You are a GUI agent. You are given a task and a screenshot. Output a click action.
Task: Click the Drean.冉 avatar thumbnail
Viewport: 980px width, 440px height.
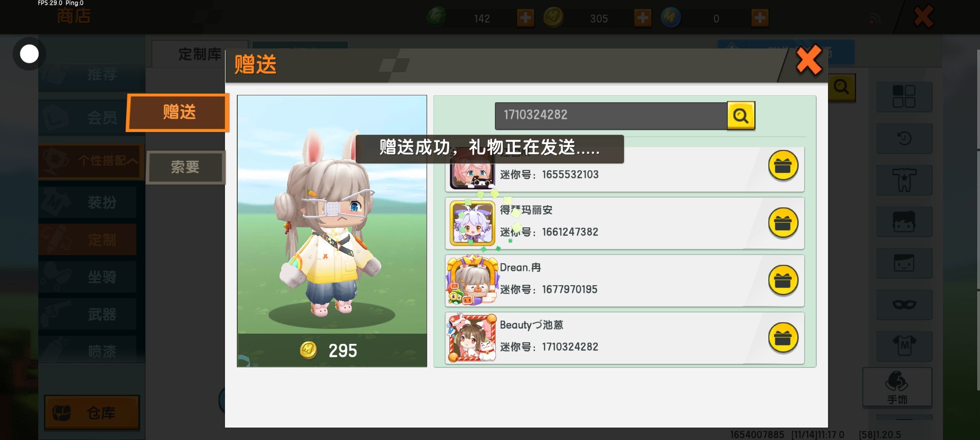472,280
